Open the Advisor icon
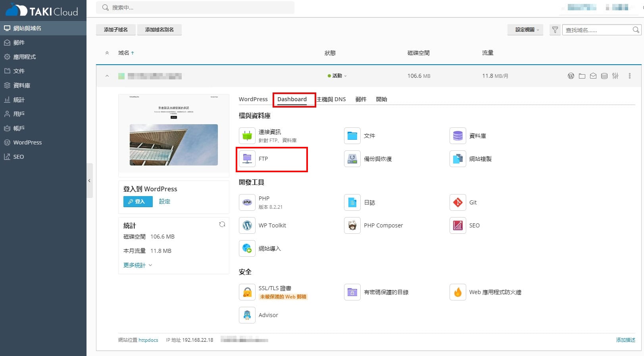Image resolution: width=644 pixels, height=356 pixels. click(247, 315)
